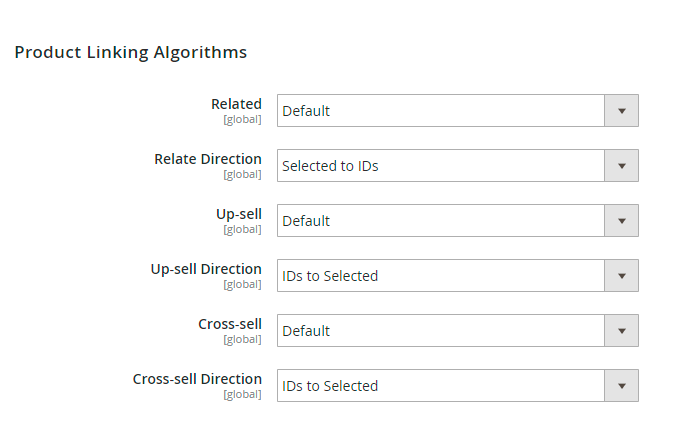The image size is (685, 440).
Task: Click the Up-sell field label
Action: pyautogui.click(x=238, y=214)
